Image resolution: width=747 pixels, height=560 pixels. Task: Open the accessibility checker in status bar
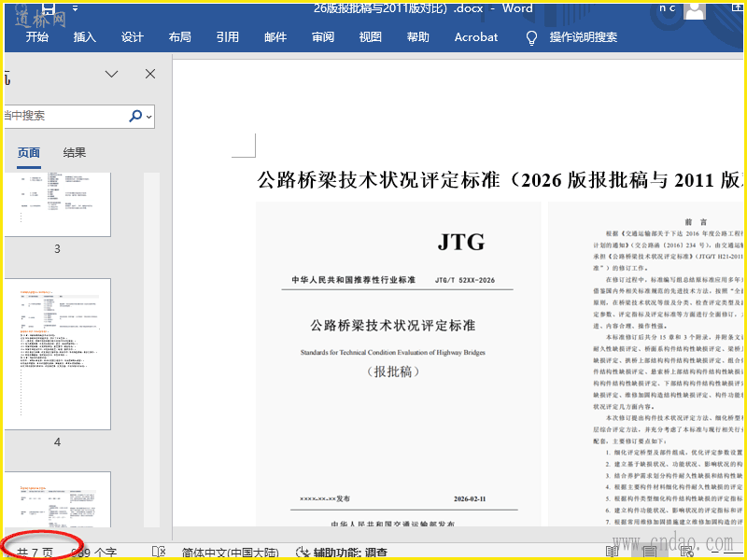[342, 553]
